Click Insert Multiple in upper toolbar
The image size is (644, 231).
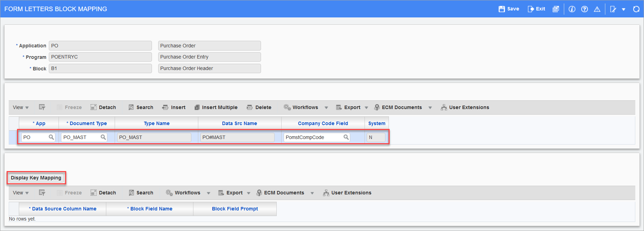tap(216, 107)
